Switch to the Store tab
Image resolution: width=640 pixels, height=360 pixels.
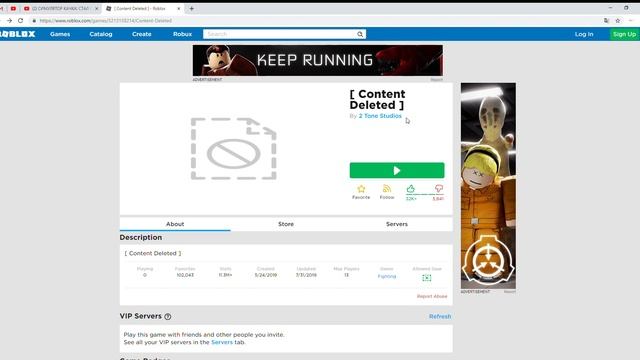click(286, 224)
